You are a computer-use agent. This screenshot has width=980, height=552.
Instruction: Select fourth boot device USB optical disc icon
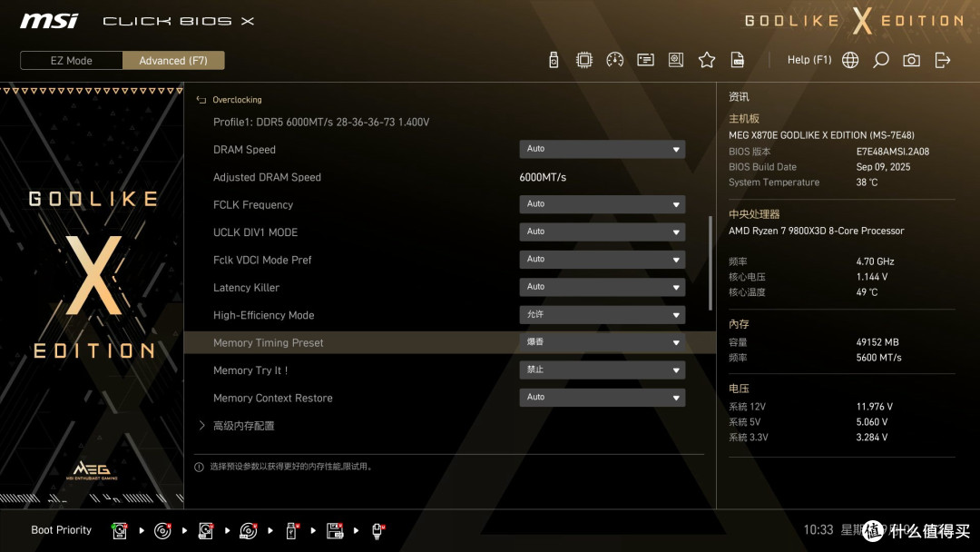(x=248, y=531)
